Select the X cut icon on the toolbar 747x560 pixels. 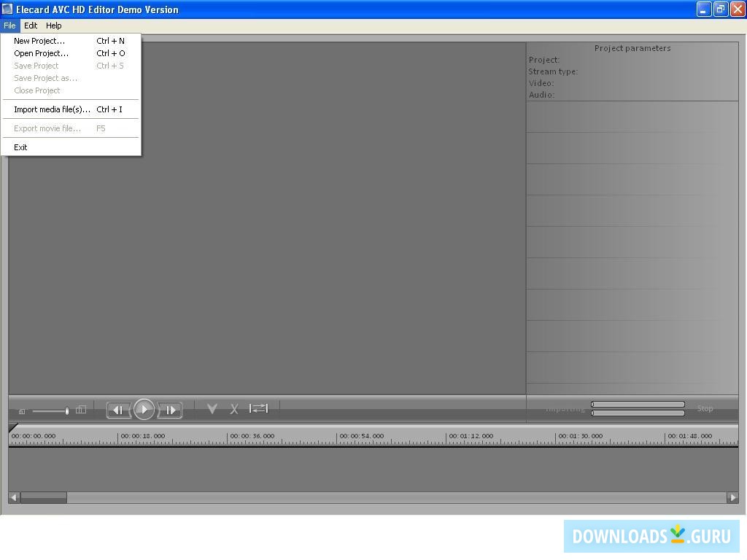[233, 408]
